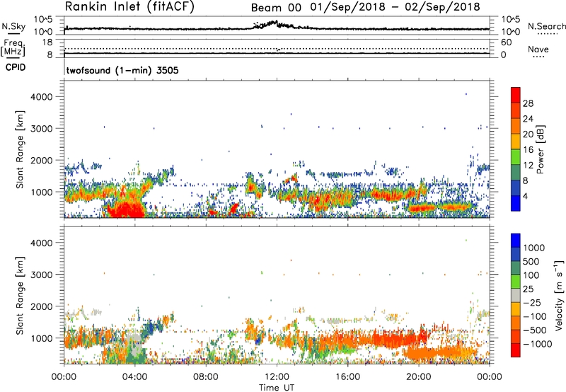Click the '-25' label on Velocity colorbar
Viewport: 566px width, 392px height.
(x=533, y=303)
